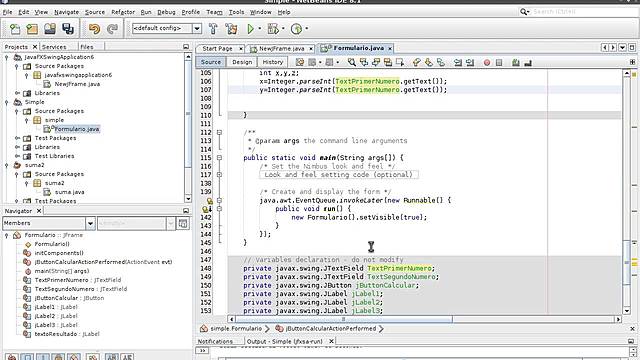Click the Uncomment editor toolbar icon
640x360 pixels.
[528, 62]
